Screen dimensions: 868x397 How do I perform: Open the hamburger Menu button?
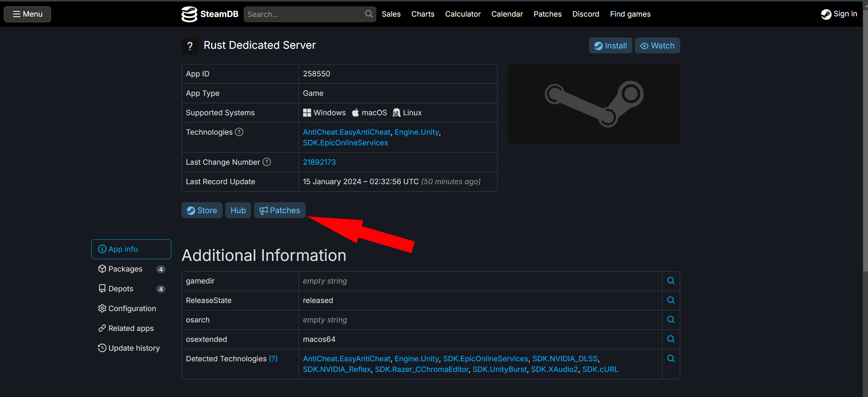coord(27,14)
